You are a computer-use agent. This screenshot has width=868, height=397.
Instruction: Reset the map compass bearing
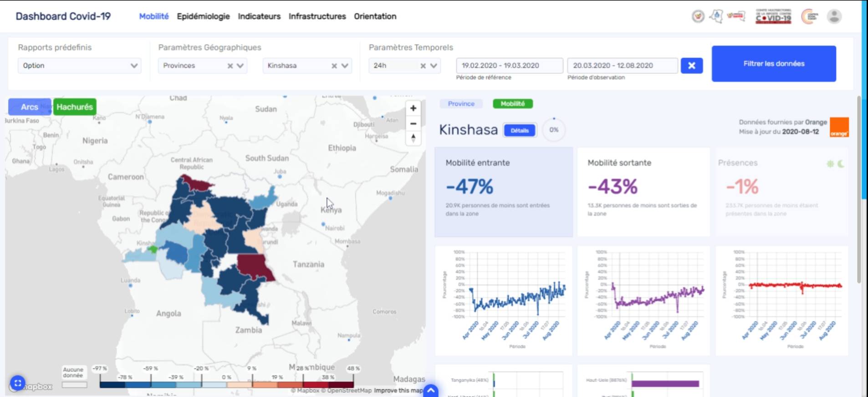pyautogui.click(x=413, y=137)
